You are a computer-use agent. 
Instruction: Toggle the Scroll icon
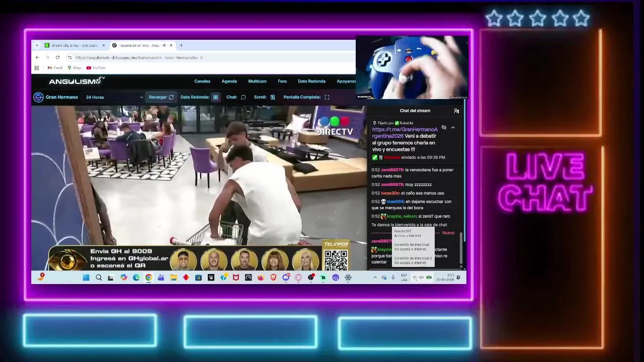pos(273,97)
